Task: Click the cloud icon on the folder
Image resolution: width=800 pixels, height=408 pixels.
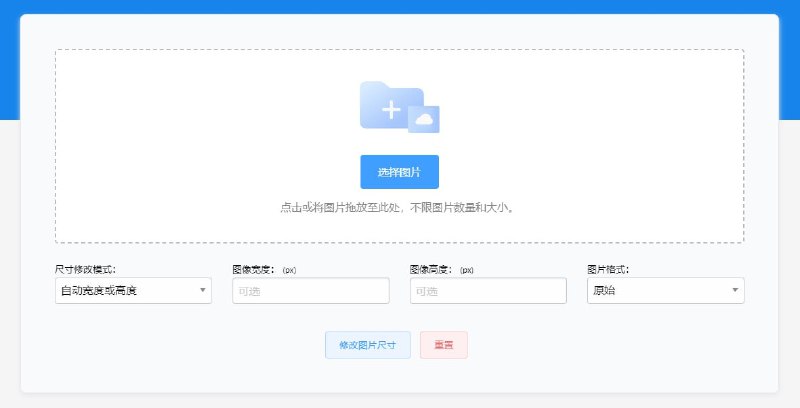Action: tap(424, 119)
